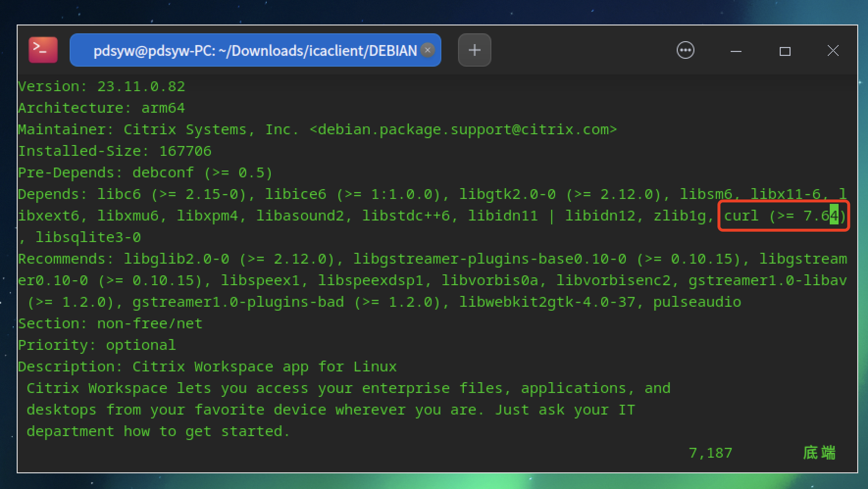Click 'libsqlite3-0' dependency text
This screenshot has height=489, width=868.
click(88, 238)
